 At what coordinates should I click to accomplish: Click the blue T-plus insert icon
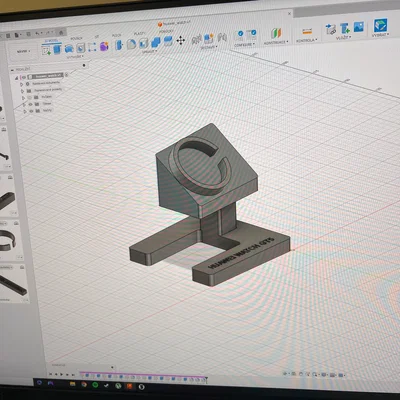(x=345, y=28)
